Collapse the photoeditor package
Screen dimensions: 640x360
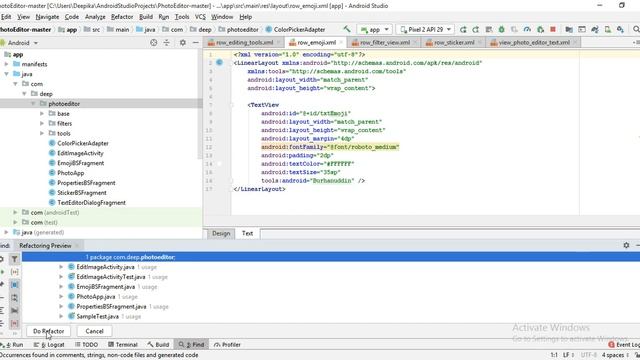tap(33, 104)
